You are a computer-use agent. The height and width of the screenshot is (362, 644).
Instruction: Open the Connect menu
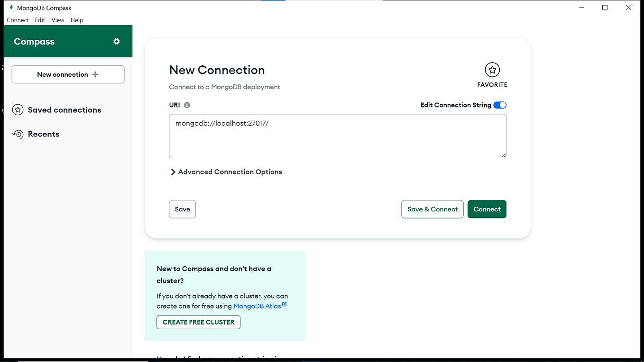[18, 20]
